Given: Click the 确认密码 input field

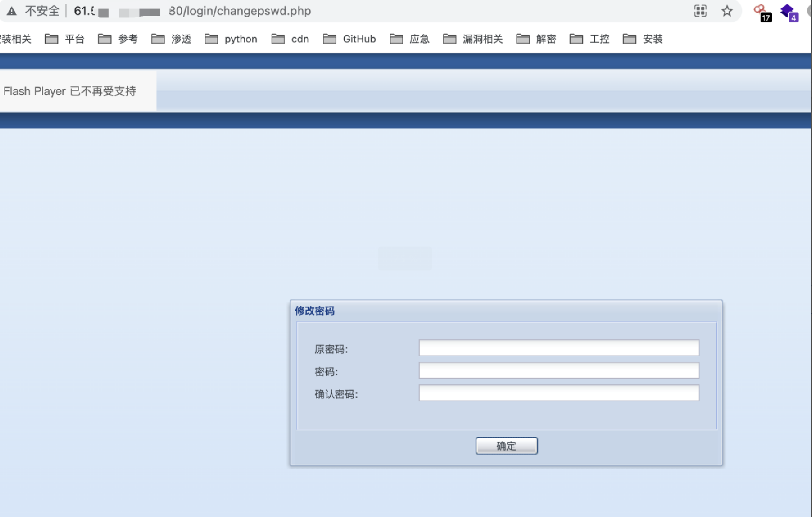Looking at the screenshot, I should 558,394.
